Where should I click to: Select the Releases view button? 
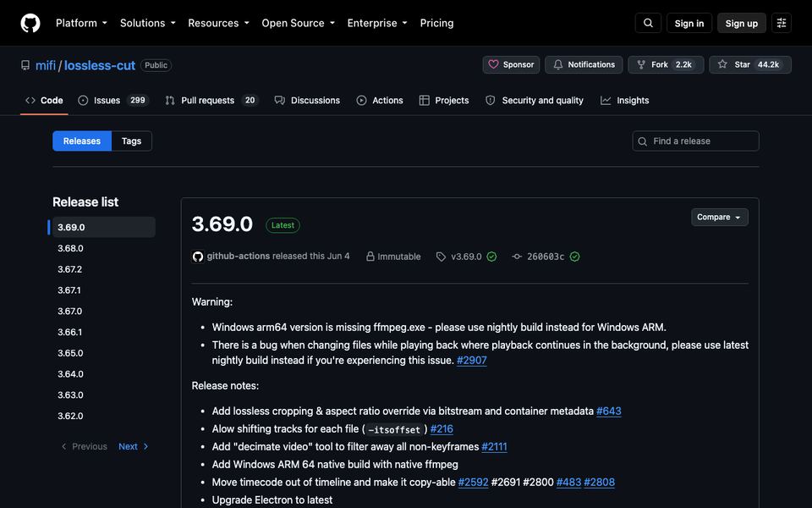pyautogui.click(x=82, y=141)
